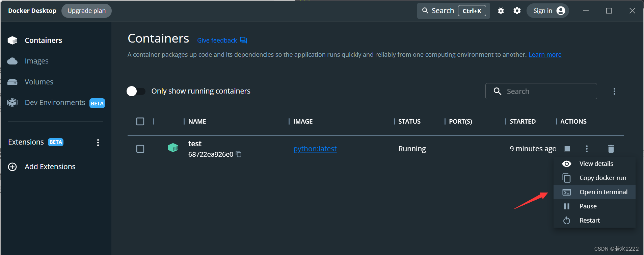Click the Give feedback link
644x255 pixels.
(217, 41)
